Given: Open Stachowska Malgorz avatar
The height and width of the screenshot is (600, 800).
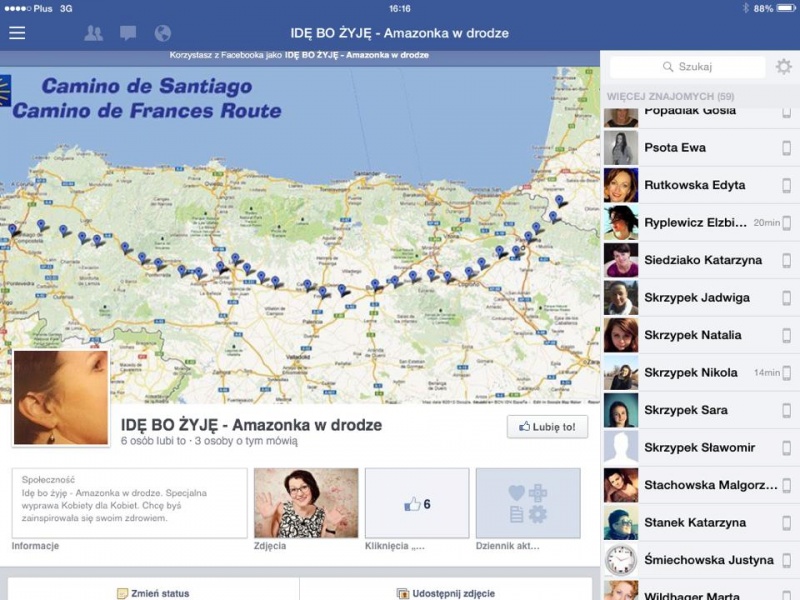Looking at the screenshot, I should [x=621, y=485].
